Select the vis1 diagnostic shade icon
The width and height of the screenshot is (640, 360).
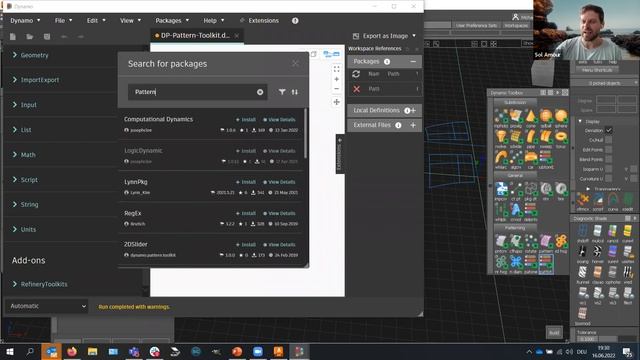coord(582,294)
